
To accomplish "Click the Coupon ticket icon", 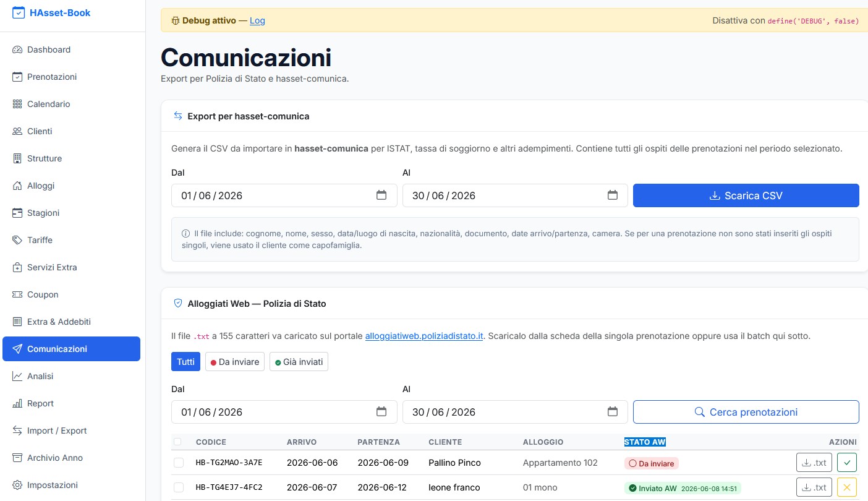I will [x=17, y=294].
